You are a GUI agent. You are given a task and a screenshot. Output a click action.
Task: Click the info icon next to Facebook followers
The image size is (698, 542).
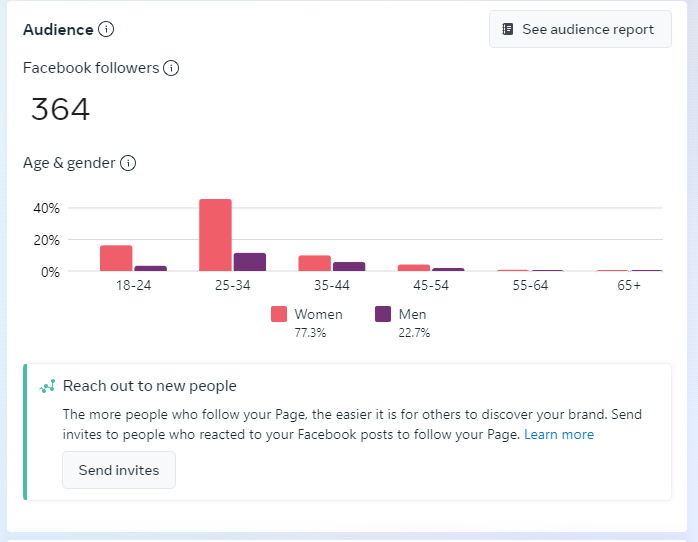pyautogui.click(x=171, y=68)
